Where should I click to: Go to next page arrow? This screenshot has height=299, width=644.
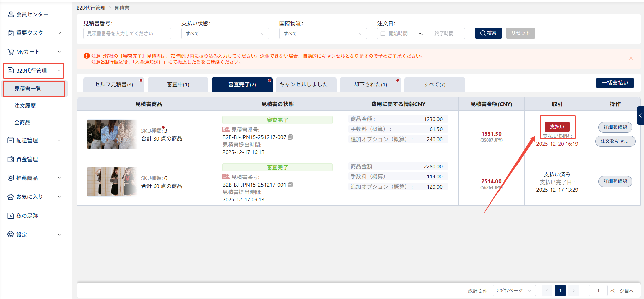pos(574,291)
